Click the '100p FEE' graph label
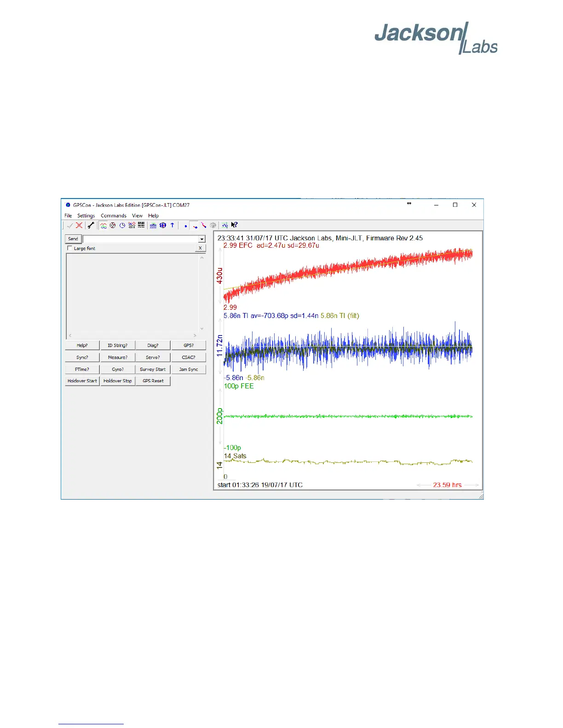The image size is (563, 728). click(239, 386)
